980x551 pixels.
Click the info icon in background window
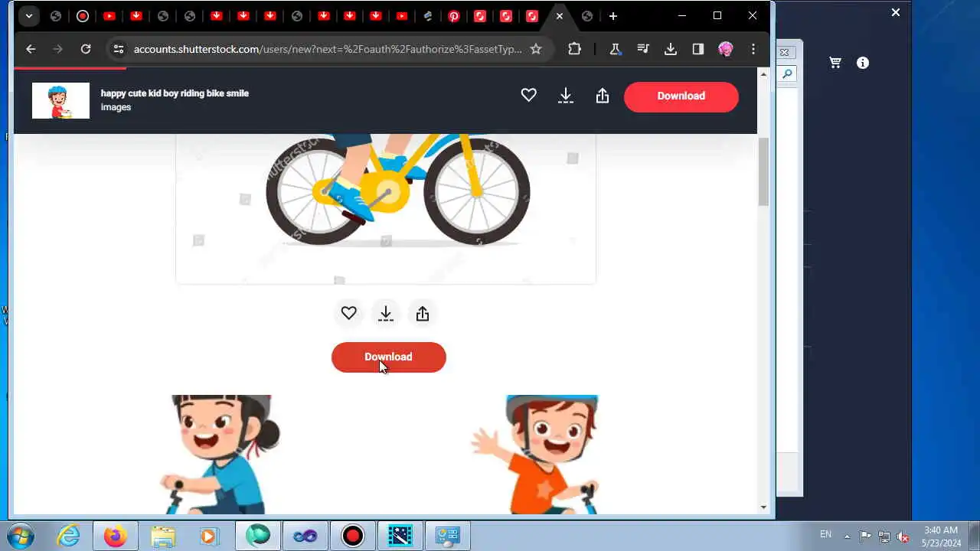(863, 63)
